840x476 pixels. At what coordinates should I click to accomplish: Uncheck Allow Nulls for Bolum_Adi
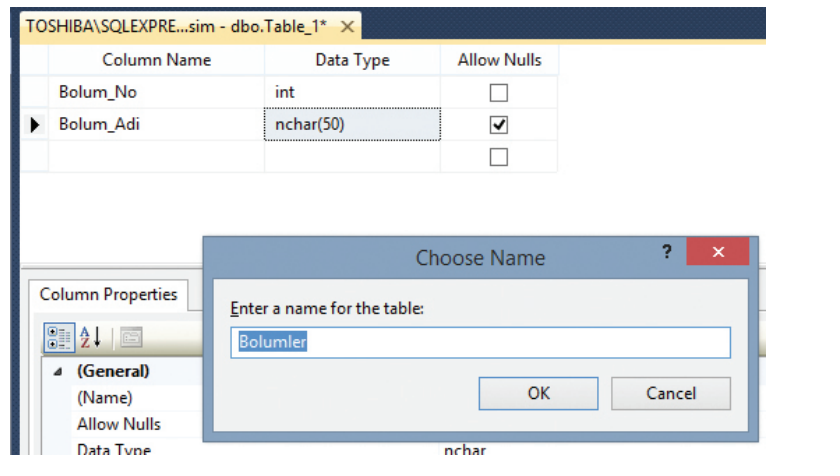click(x=499, y=125)
